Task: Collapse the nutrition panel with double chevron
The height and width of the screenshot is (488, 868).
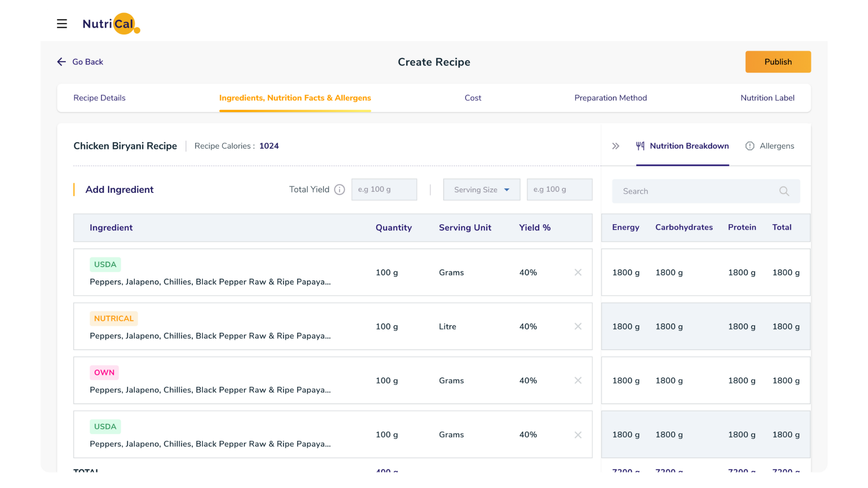Action: [616, 146]
